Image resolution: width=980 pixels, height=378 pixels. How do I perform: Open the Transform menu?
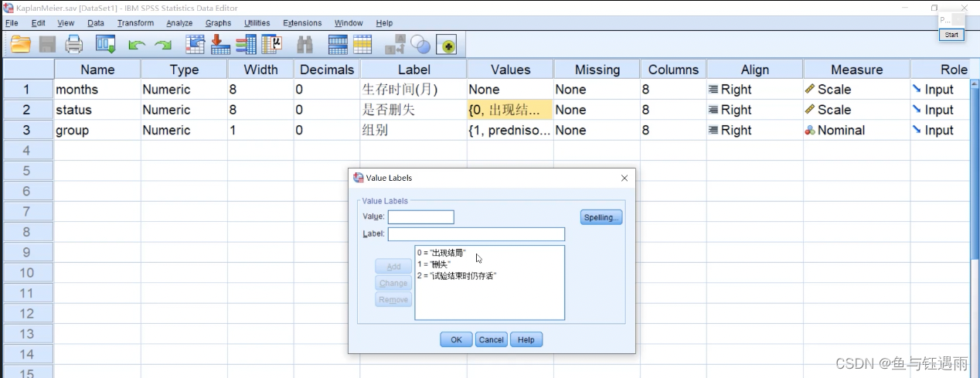click(135, 23)
